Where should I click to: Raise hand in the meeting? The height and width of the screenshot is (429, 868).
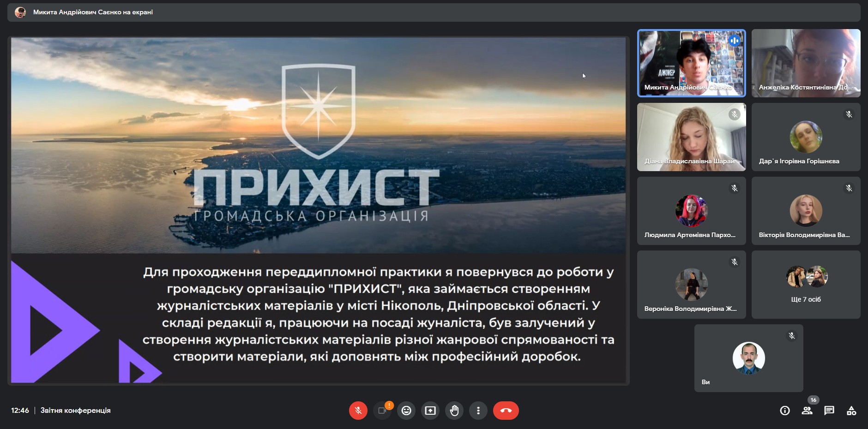pyautogui.click(x=454, y=411)
